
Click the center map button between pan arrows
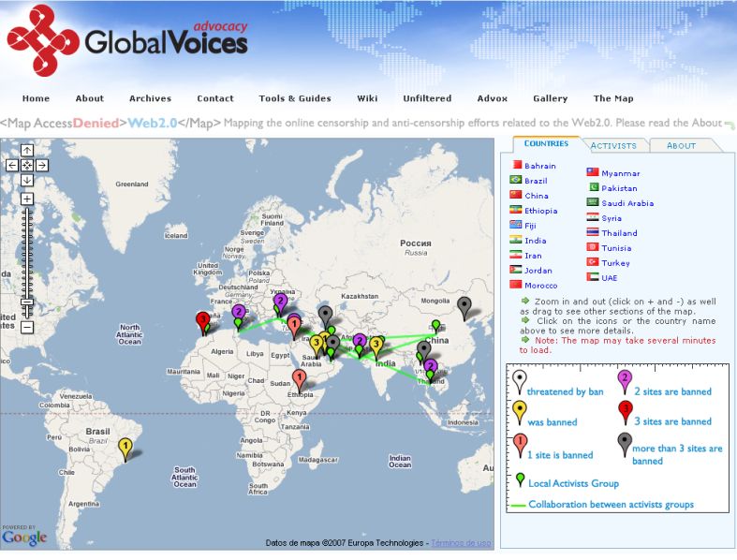tap(27, 165)
